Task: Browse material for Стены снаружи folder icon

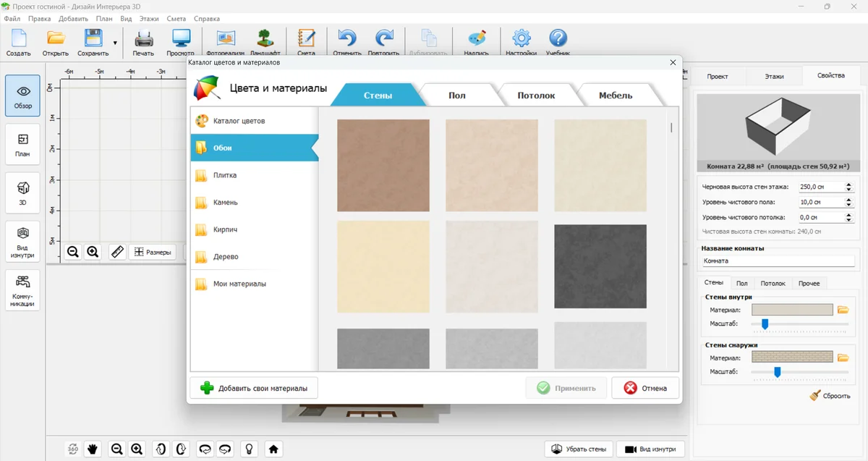Action: (x=843, y=358)
